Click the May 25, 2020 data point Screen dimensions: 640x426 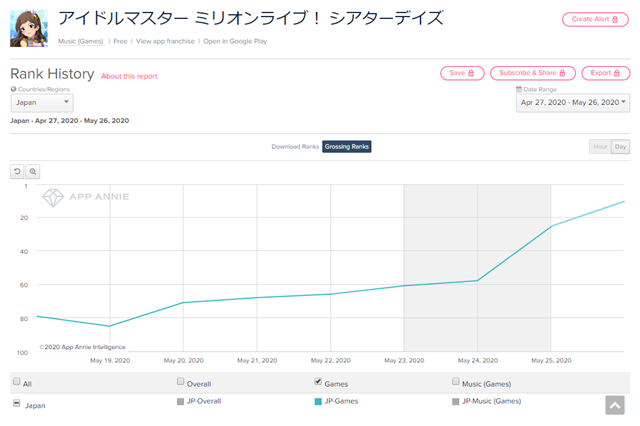click(x=551, y=226)
